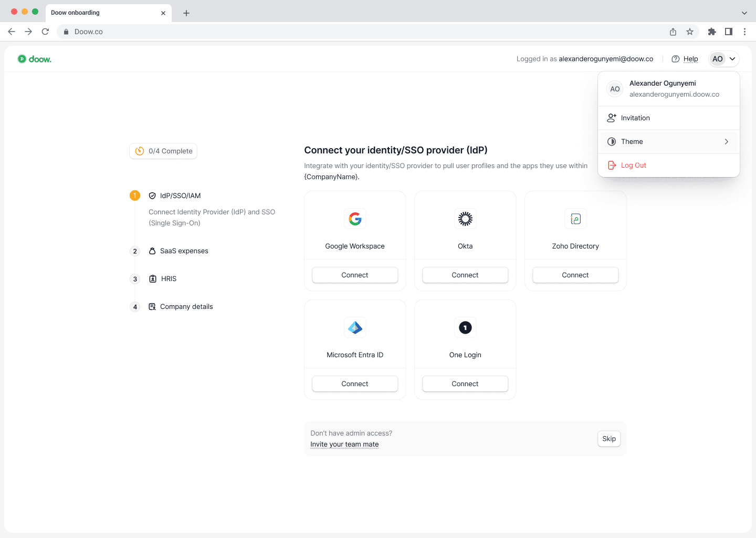756x538 pixels.
Task: Open a new browser tab with plus
Action: coord(186,13)
